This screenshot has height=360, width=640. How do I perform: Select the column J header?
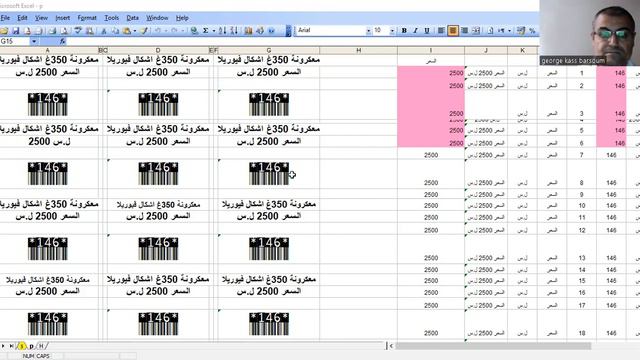[486, 50]
